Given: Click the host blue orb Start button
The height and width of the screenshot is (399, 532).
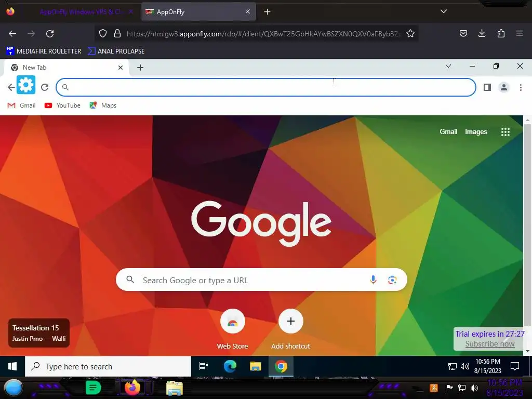Looking at the screenshot, I should 13,388.
